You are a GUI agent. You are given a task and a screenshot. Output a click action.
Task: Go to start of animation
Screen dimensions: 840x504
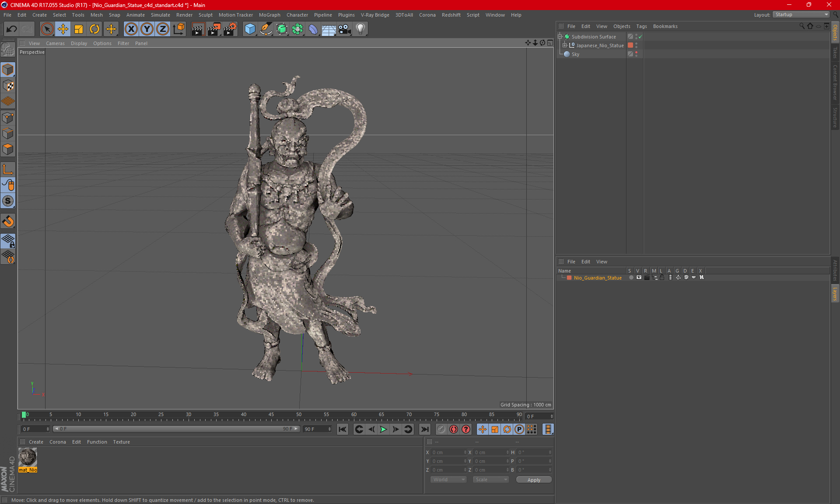coord(343,429)
